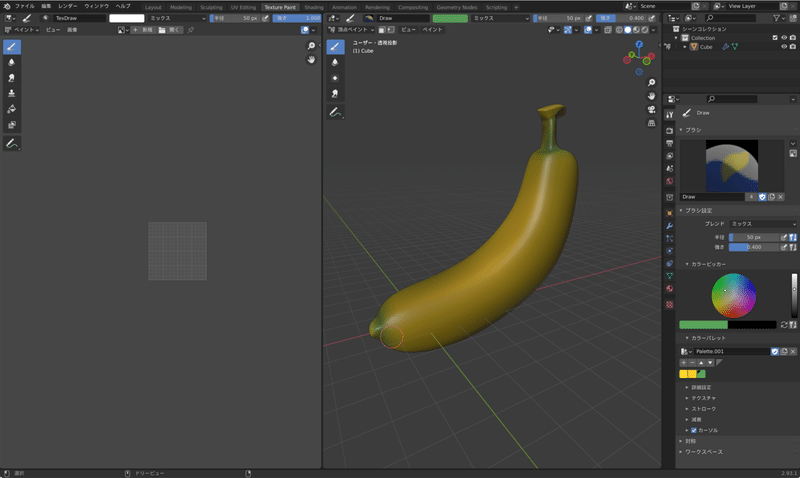Add a new color to the palette with plus

684,363
